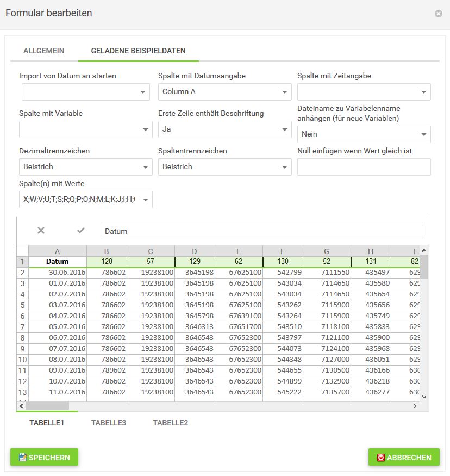450x476 pixels.
Task: Select row 2 header
Action: pos(22,273)
